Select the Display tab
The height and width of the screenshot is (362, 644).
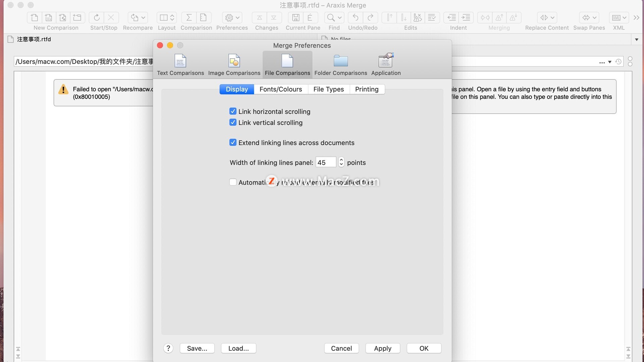237,89
